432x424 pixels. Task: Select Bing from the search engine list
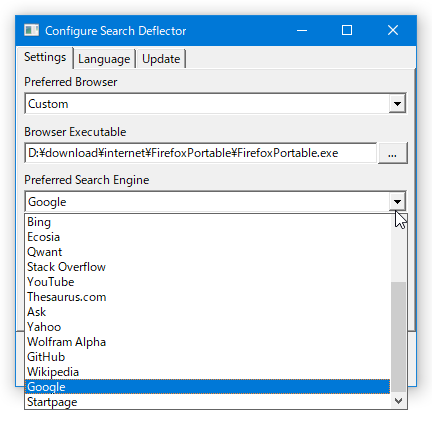(207, 222)
